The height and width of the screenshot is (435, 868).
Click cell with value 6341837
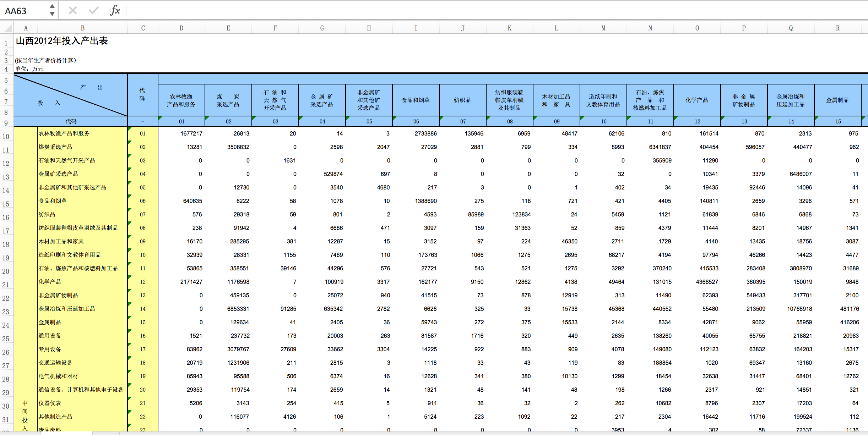[660, 147]
